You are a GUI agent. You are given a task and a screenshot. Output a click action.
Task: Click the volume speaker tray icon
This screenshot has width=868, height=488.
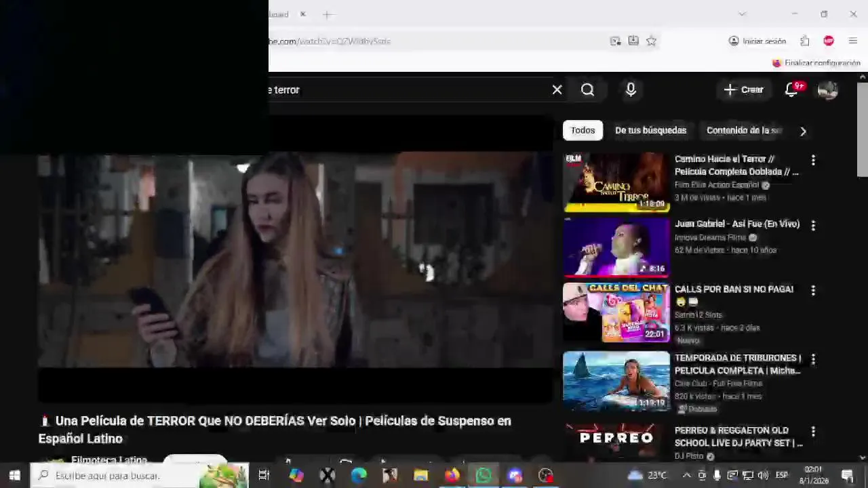764,475
